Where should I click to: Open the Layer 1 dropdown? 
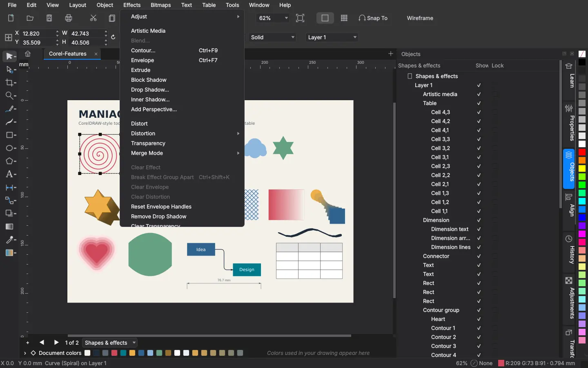332,37
